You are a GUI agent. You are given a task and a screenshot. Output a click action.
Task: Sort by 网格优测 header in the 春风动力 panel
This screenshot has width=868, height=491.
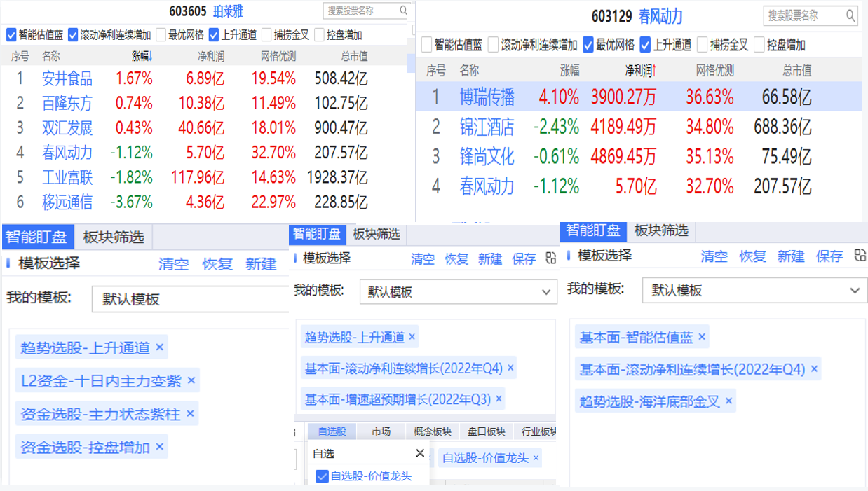tap(714, 70)
